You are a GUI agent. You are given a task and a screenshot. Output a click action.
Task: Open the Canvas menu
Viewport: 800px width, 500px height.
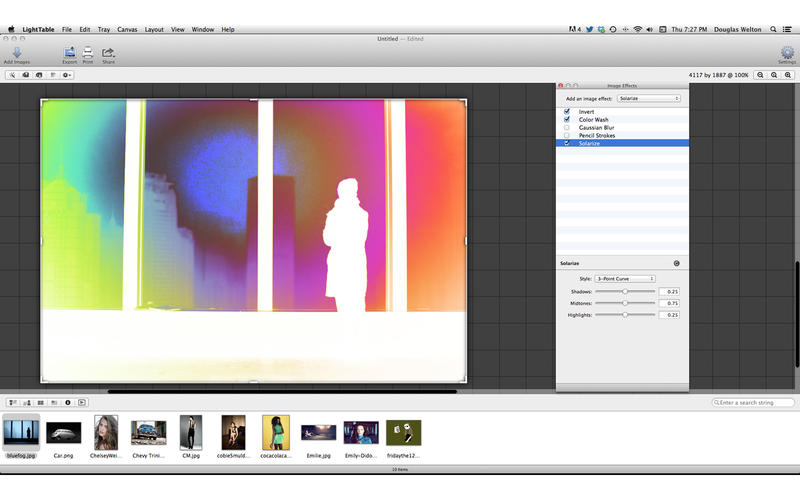pos(127,30)
